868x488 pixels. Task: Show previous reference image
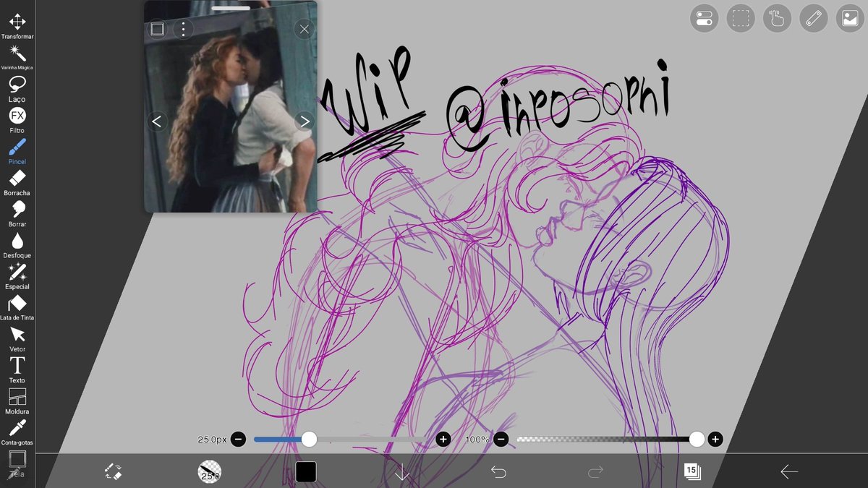(158, 121)
